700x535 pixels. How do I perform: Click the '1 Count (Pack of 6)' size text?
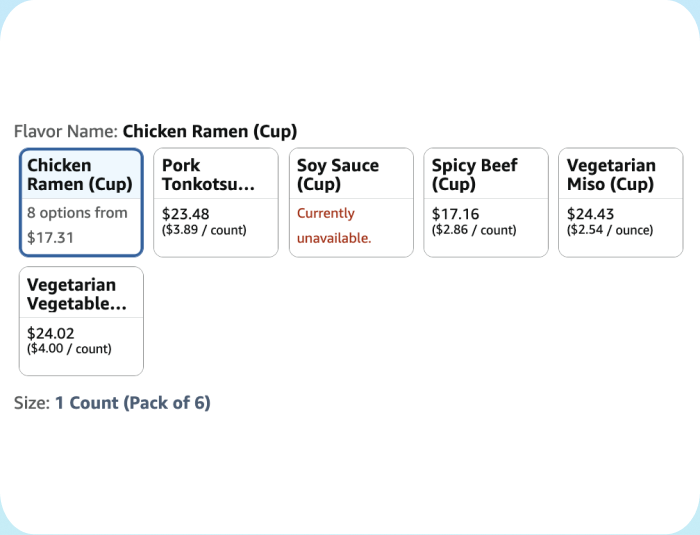[x=133, y=403]
